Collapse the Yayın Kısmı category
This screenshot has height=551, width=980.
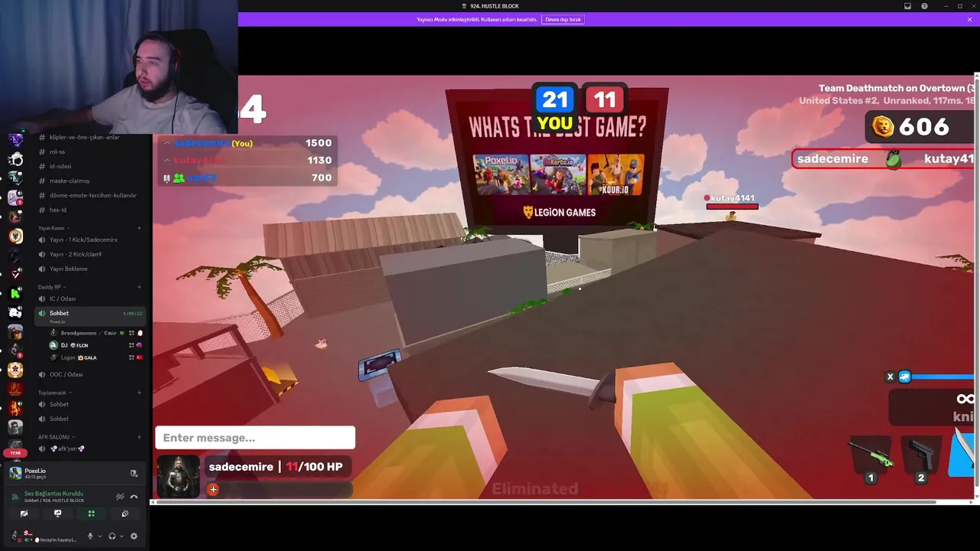pyautogui.click(x=54, y=228)
